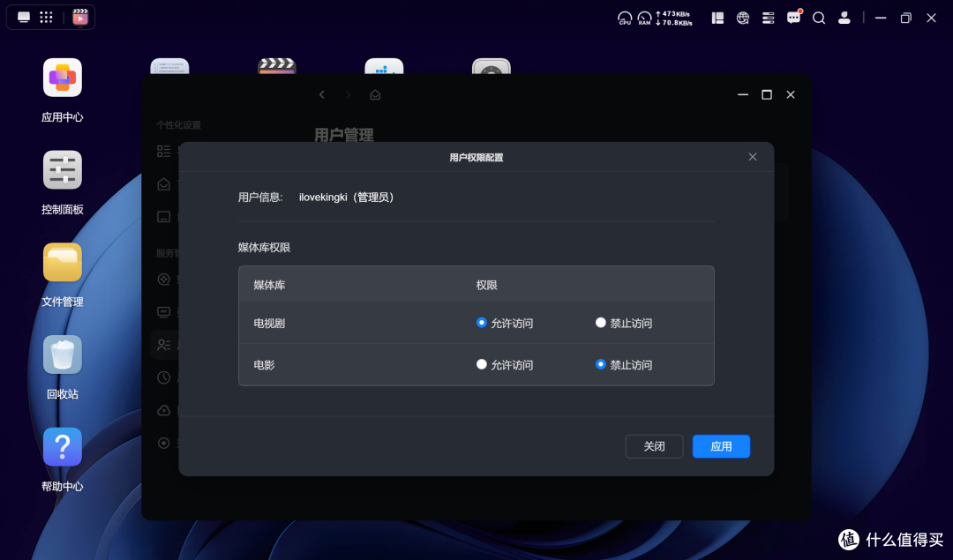Click the globe network icon in top bar
The image size is (953, 560).
tap(743, 19)
